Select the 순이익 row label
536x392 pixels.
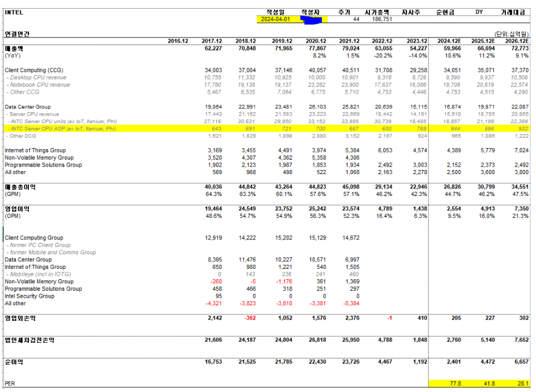(x=14, y=362)
